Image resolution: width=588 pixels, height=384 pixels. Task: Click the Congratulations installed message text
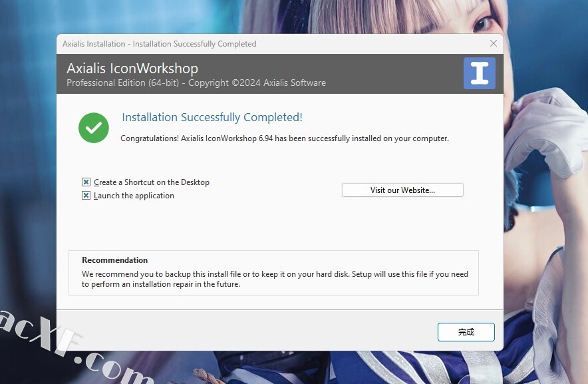(x=285, y=138)
